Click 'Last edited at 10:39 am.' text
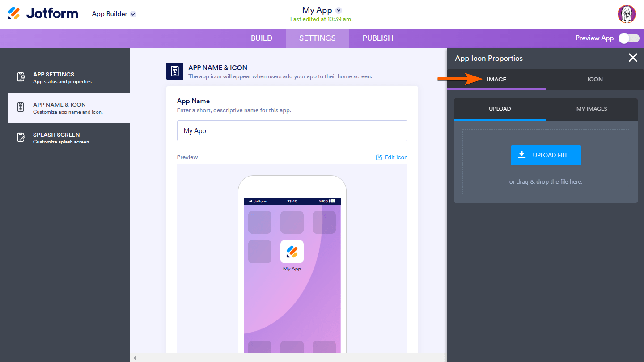Viewport: 644px width, 362px height. pos(321,19)
